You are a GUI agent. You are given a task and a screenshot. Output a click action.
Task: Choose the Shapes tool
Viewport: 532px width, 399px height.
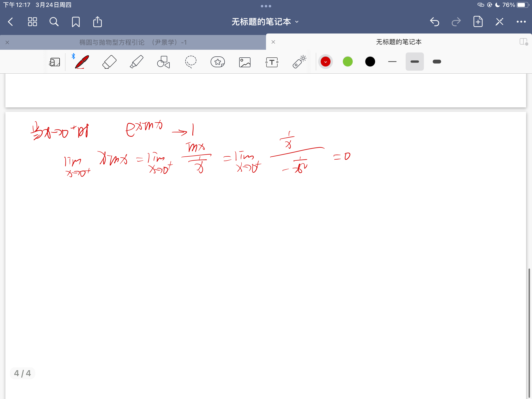[x=164, y=62]
